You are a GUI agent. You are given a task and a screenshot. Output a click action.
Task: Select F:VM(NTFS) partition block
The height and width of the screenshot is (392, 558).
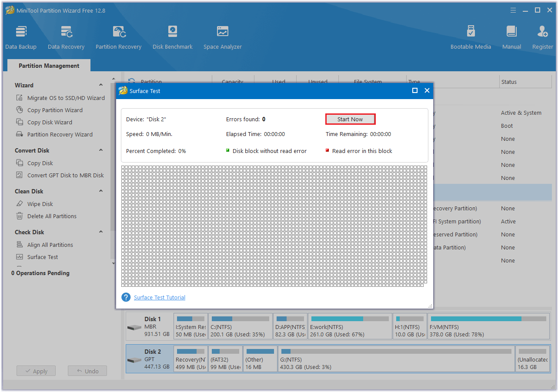click(x=488, y=326)
